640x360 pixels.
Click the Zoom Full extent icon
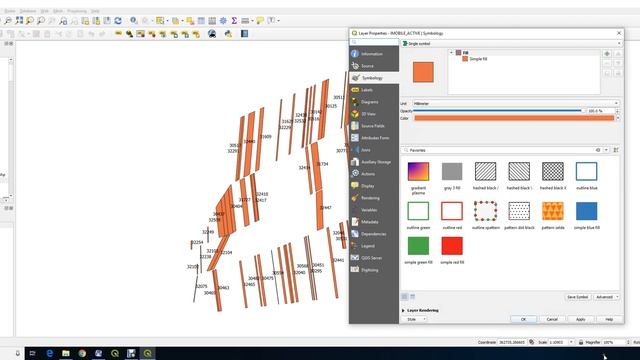click(x=19, y=20)
